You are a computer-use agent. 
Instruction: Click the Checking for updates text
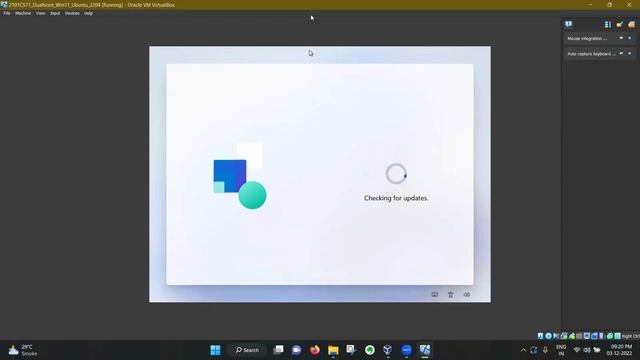(396, 198)
